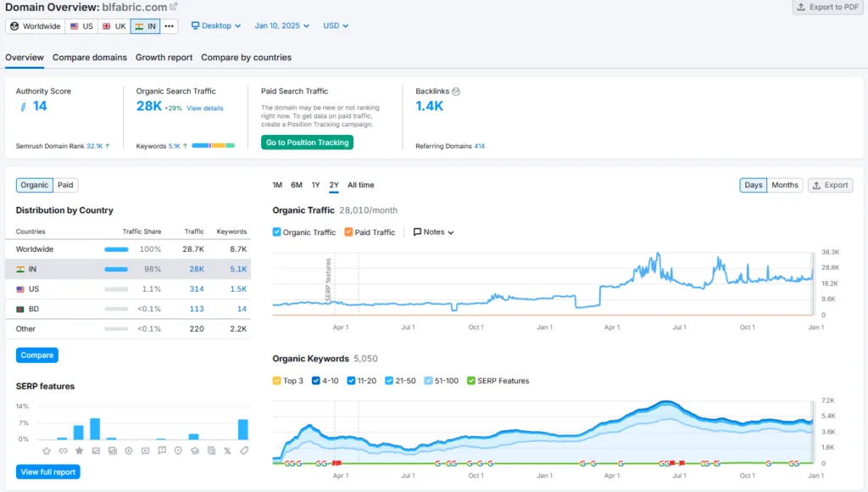Click the more countries ellipsis button

coord(169,26)
